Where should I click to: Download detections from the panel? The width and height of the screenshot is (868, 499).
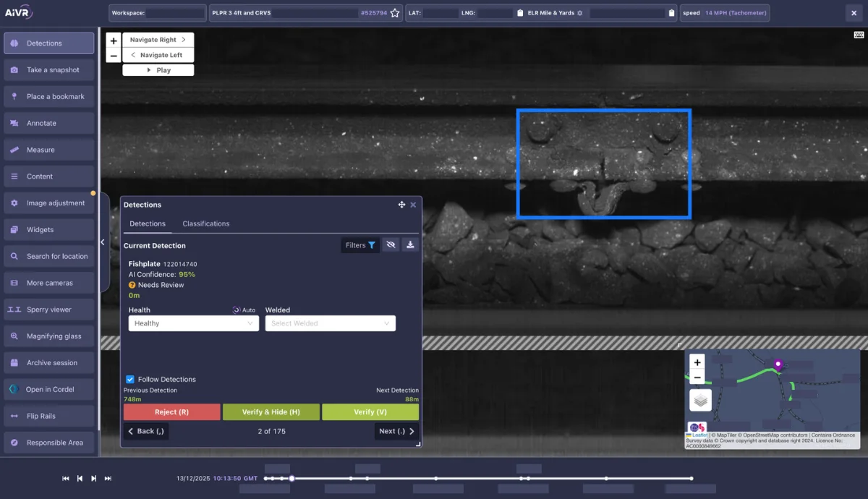tap(410, 245)
